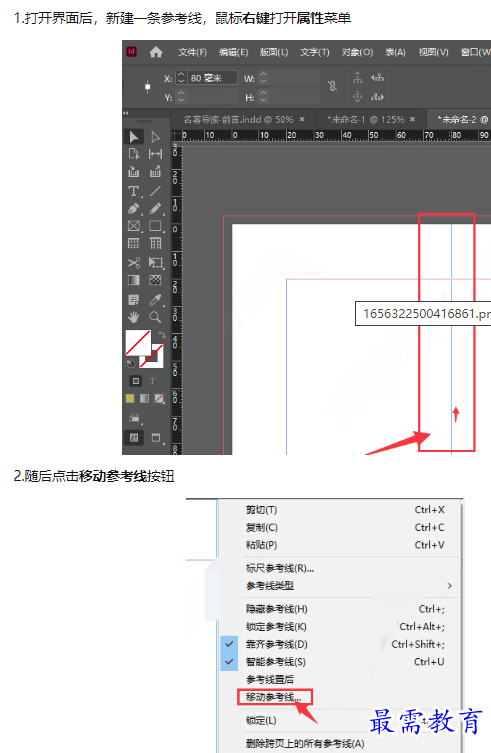The image size is (491, 753).
Task: Open the Type (文字) menu
Action: click(x=315, y=52)
